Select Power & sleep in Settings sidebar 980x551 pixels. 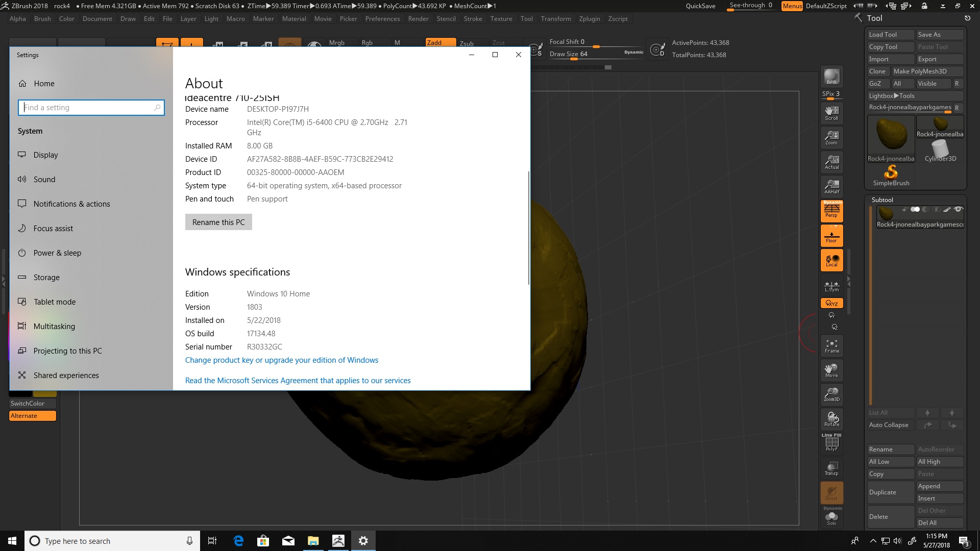(91, 253)
